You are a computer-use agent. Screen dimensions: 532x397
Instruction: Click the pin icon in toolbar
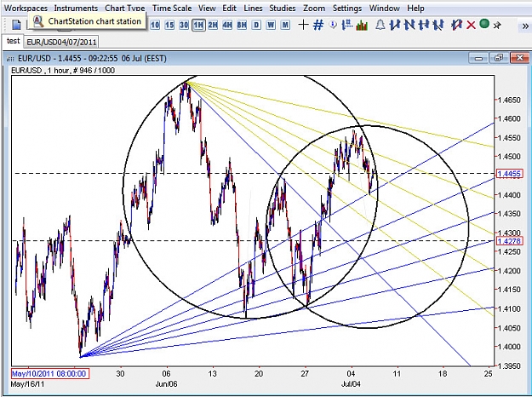tap(497, 25)
